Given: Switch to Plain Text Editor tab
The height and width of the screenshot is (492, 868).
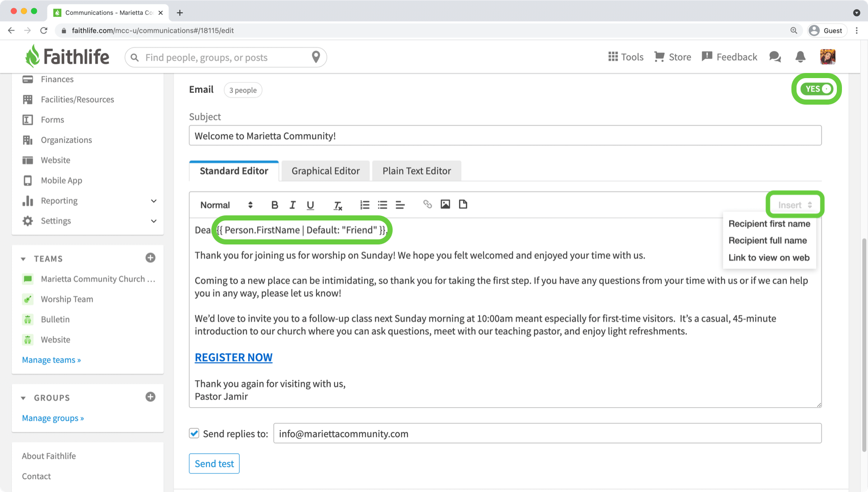Looking at the screenshot, I should point(417,171).
